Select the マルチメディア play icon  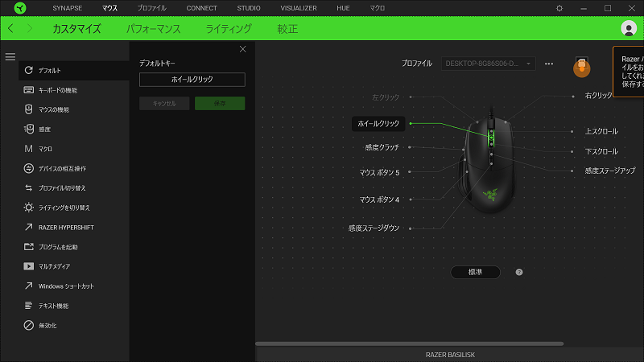(28, 266)
